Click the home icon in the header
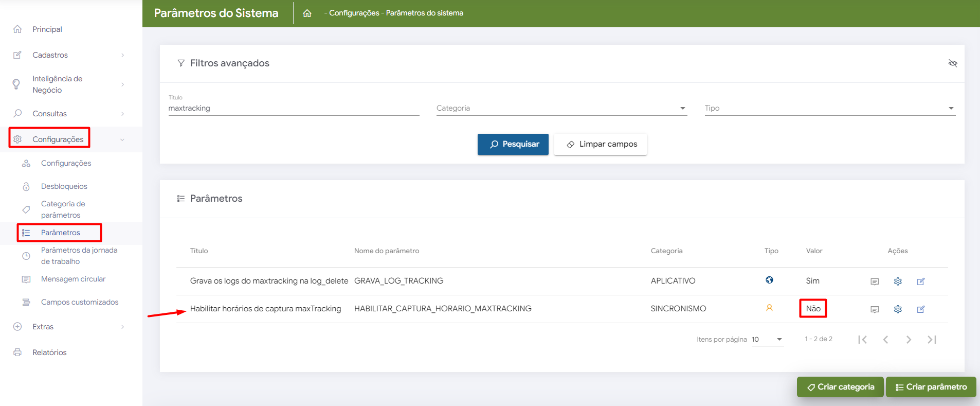 click(x=307, y=13)
